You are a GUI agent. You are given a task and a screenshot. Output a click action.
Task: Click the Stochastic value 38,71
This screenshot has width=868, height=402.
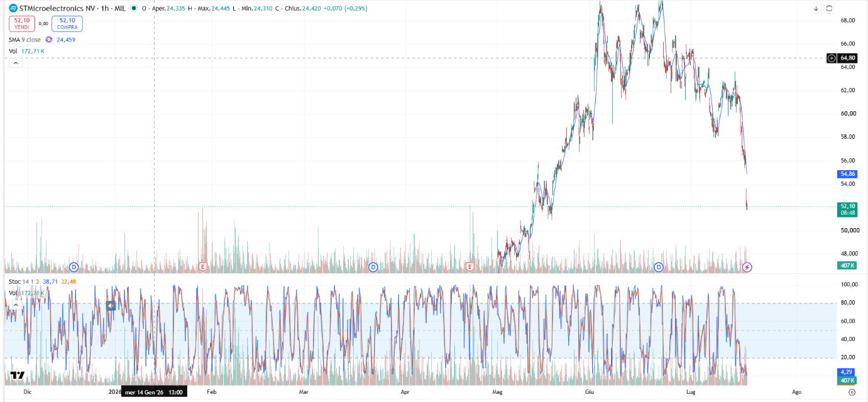point(50,282)
